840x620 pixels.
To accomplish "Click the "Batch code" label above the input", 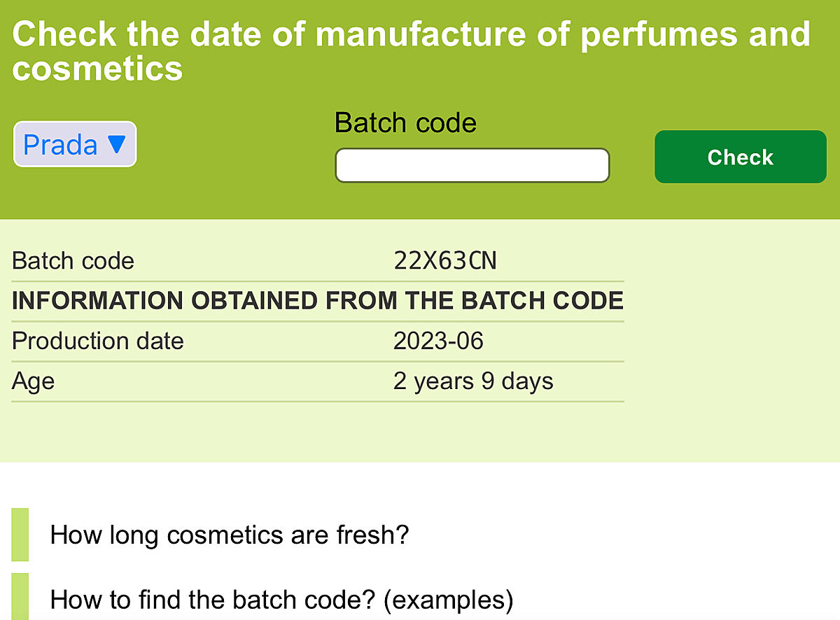I will tap(405, 123).
